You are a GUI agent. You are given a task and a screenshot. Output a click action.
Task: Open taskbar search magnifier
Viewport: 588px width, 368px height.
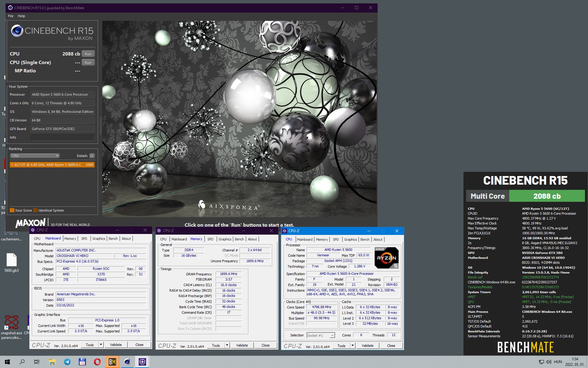click(22, 362)
